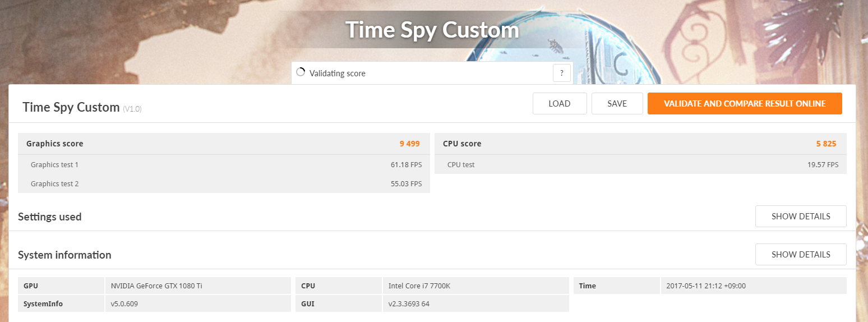This screenshot has width=868, height=322.
Task: Click the CPU score value 5 825
Action: 826,144
